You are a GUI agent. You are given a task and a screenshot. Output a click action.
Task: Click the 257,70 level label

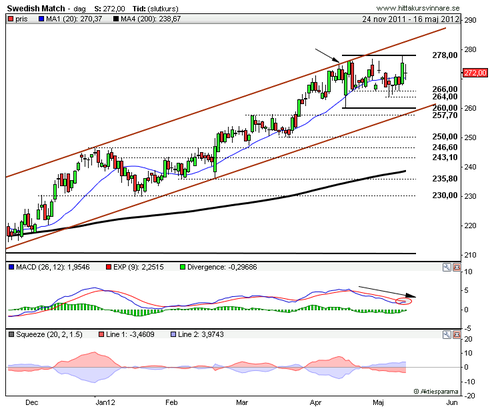tap(445, 115)
